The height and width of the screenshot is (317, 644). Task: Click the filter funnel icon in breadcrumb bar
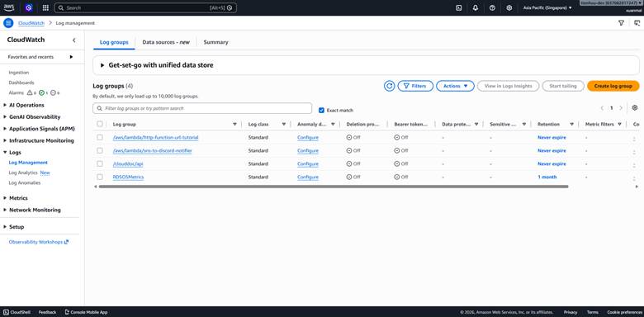(x=621, y=23)
